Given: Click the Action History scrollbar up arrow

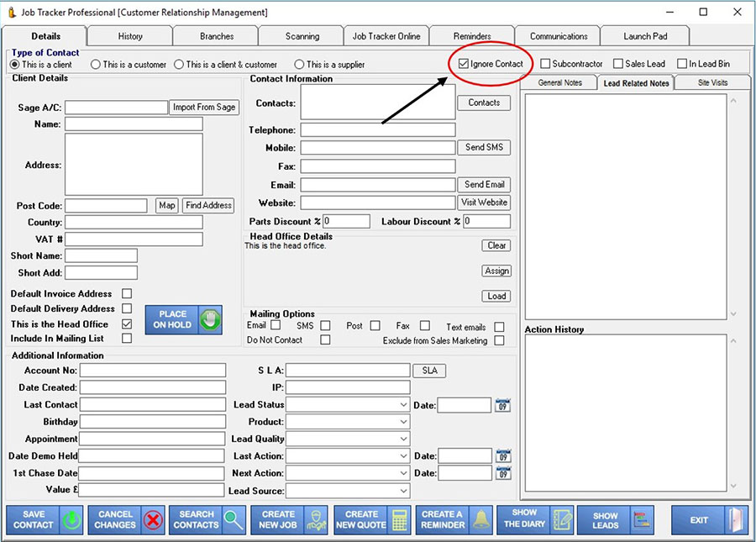Looking at the screenshot, I should coord(733,341).
